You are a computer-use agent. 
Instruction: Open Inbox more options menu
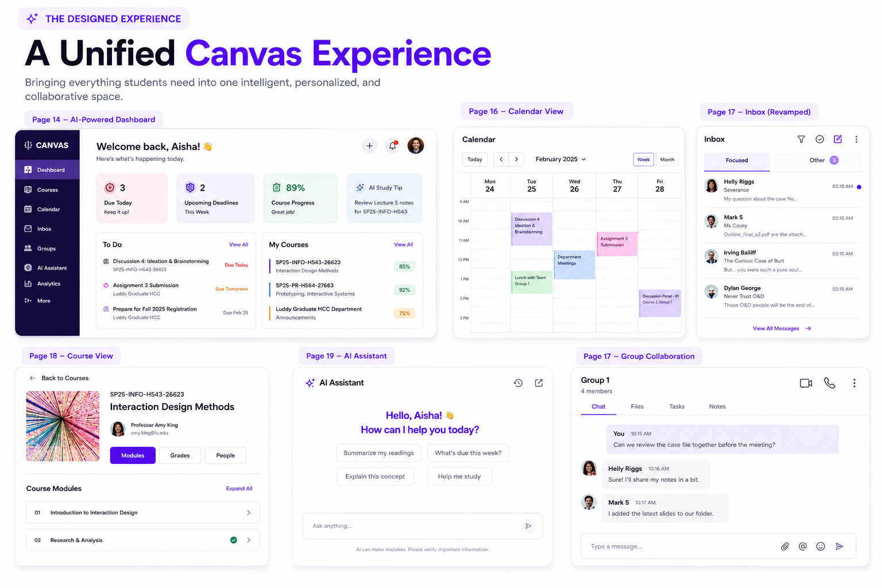[x=856, y=139]
